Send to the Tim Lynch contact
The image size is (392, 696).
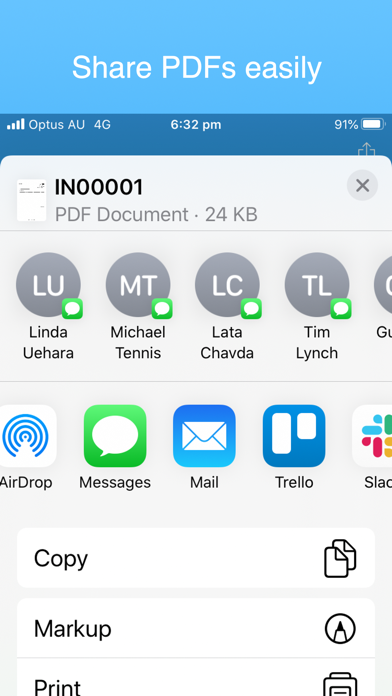coord(317,285)
